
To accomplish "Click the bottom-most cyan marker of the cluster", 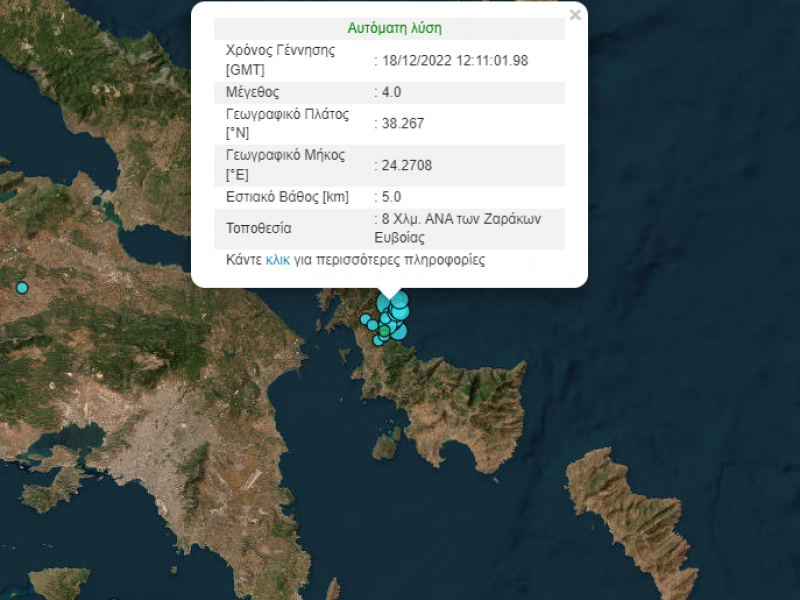I will (379, 341).
